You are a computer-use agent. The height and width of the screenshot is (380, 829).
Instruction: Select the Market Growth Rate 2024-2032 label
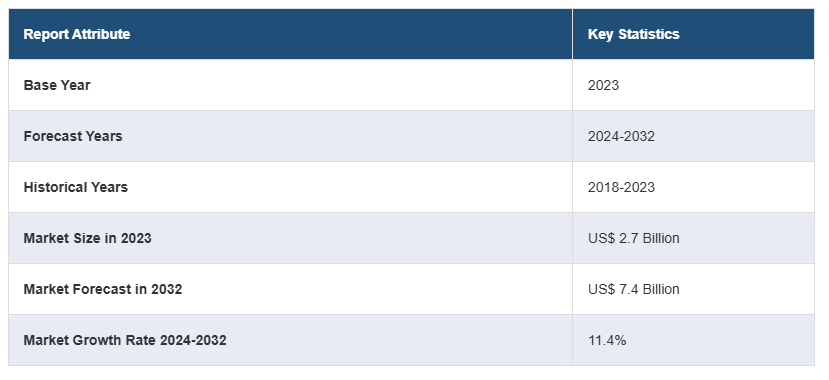125,340
